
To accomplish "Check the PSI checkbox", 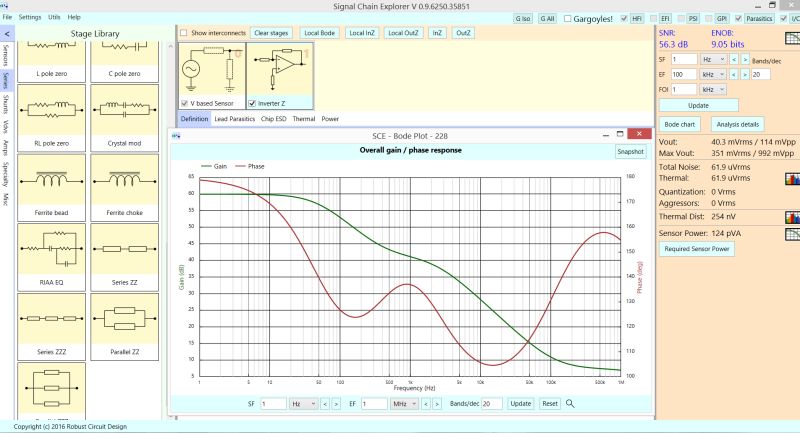I will [x=681, y=19].
